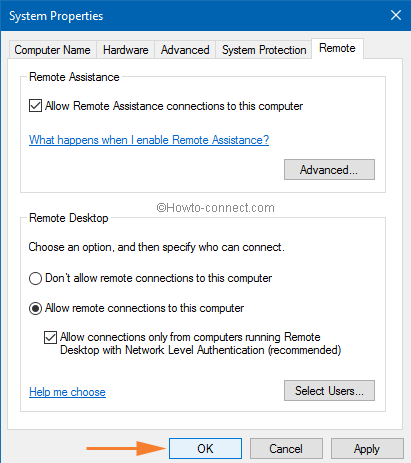Open the Help me choose link

tap(67, 392)
